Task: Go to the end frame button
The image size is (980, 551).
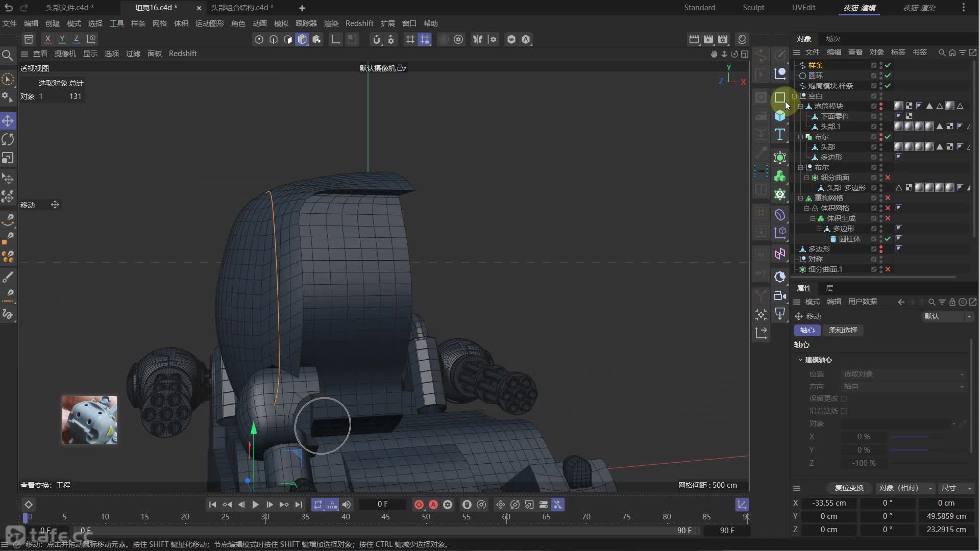Action: pyautogui.click(x=299, y=505)
